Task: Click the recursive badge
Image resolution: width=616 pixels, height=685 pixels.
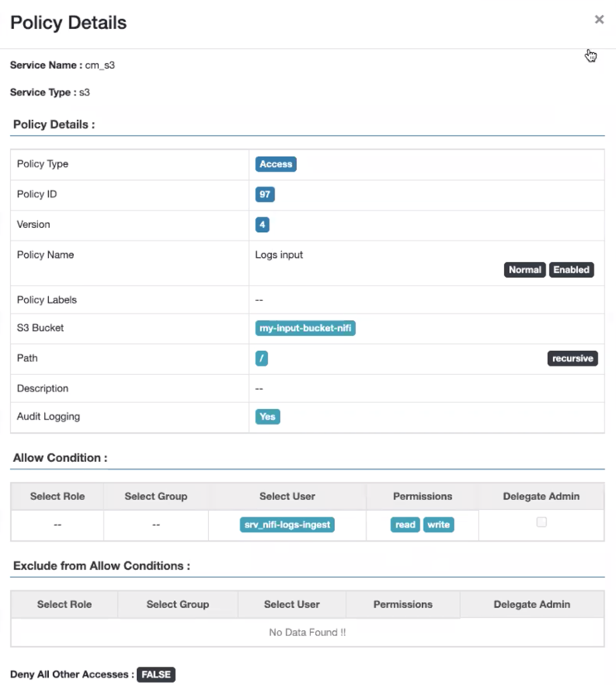Action: point(572,359)
